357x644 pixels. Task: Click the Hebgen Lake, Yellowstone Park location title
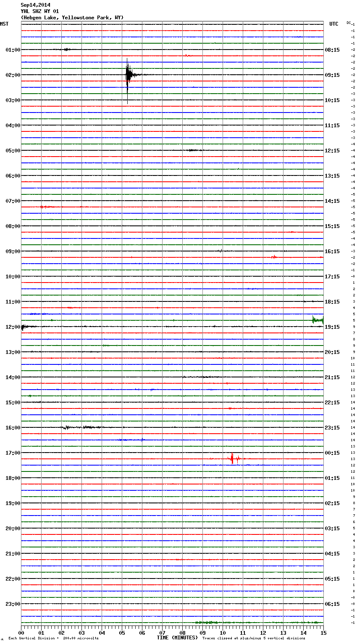(72, 18)
